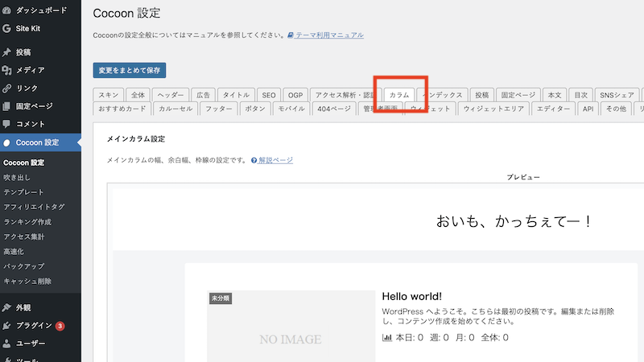Click the NO IMAGE post thumbnail
Image resolution: width=644 pixels, height=362 pixels.
[x=291, y=327]
